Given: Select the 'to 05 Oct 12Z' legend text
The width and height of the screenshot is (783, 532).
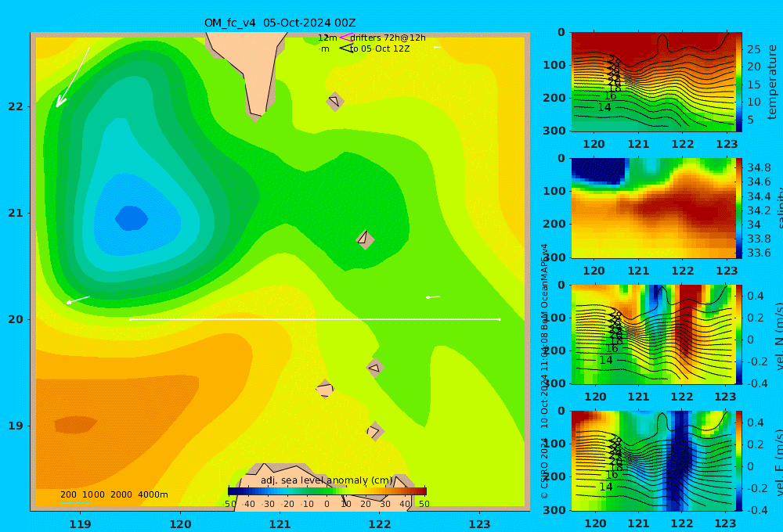Looking at the screenshot, I should [x=380, y=49].
